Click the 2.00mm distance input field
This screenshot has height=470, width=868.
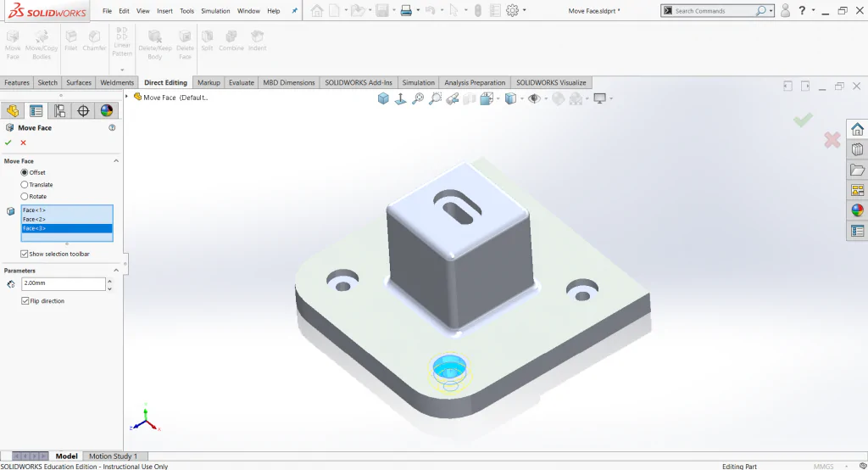pos(64,283)
